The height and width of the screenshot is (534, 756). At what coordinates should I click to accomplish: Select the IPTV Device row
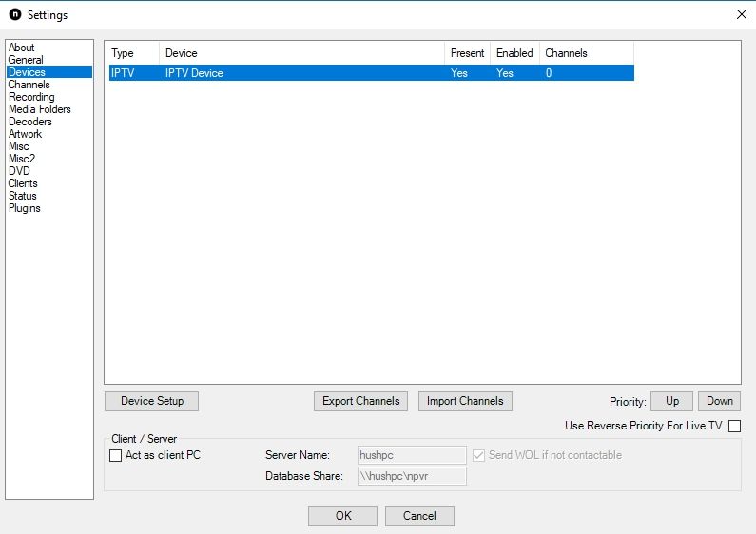coord(371,73)
